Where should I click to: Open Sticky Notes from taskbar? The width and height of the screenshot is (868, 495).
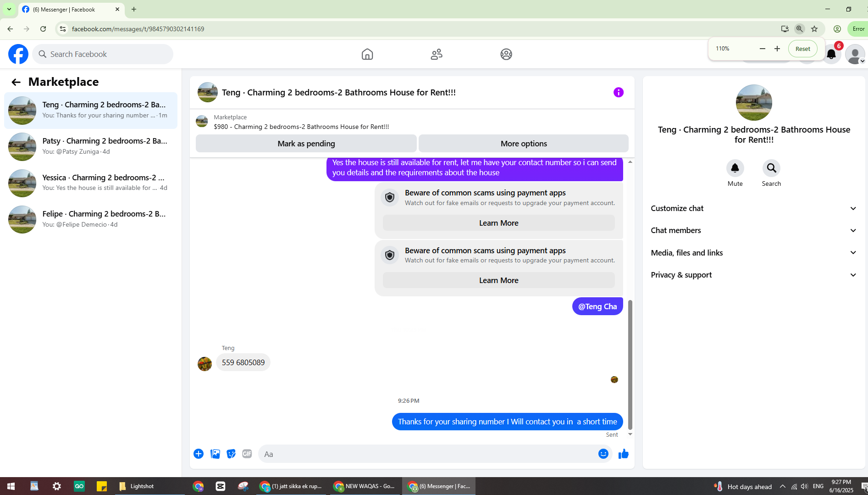tap(102, 486)
